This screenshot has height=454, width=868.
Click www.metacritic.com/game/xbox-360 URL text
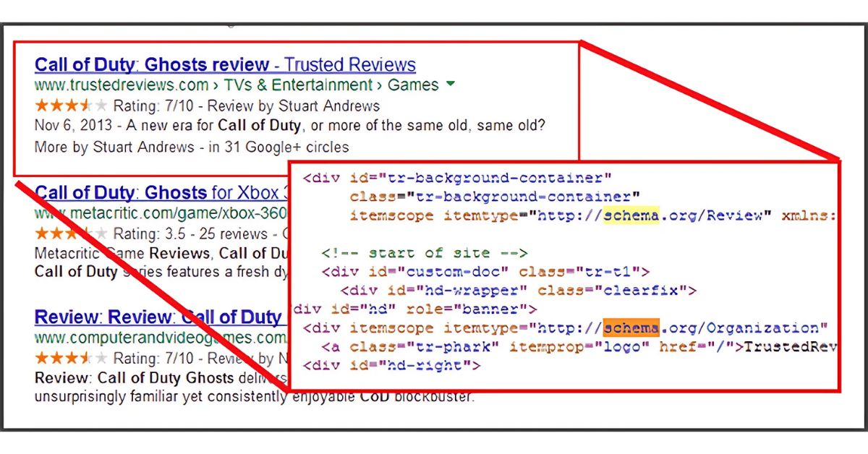tap(162, 214)
